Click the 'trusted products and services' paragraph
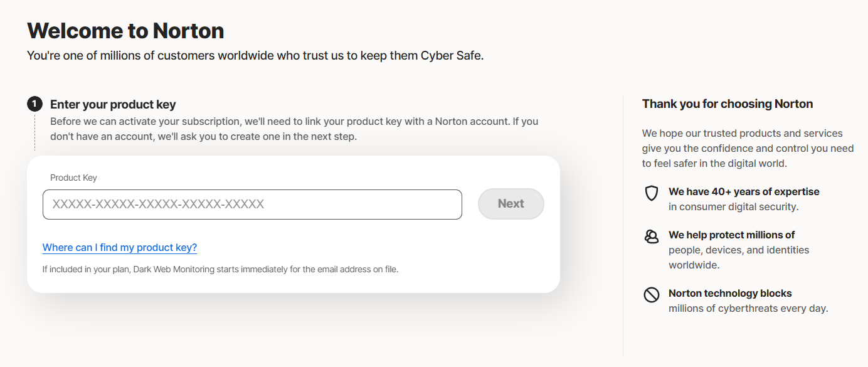Viewport: 868px width, 367px height. coord(746,148)
